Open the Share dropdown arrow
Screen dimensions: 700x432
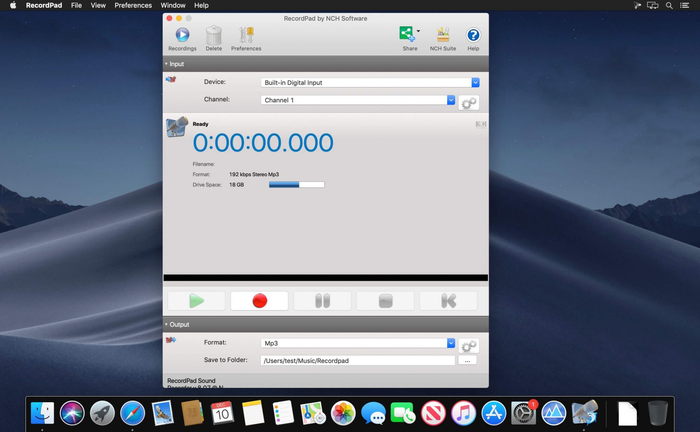pos(418,31)
